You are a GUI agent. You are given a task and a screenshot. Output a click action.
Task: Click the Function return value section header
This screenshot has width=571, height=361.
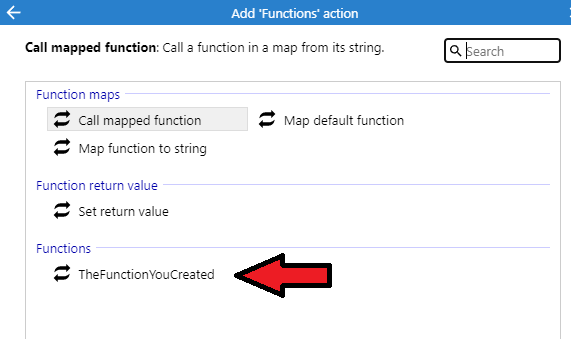pyautogui.click(x=97, y=186)
